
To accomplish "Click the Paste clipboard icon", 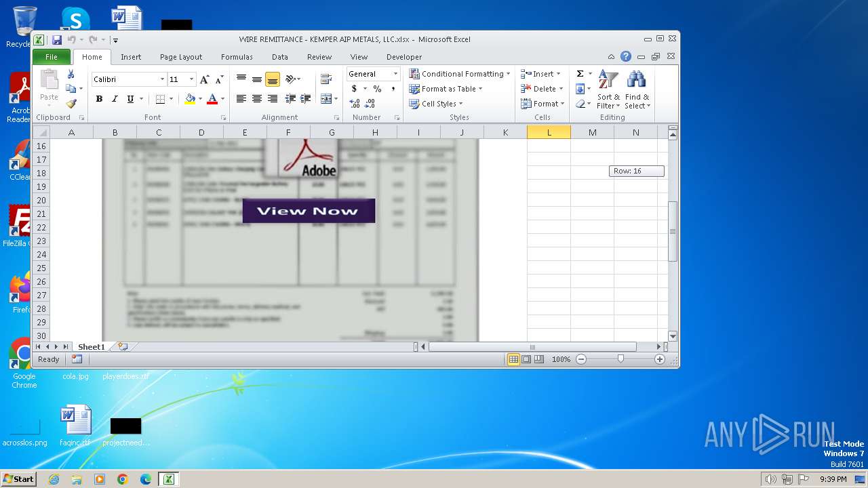I will tap(49, 80).
